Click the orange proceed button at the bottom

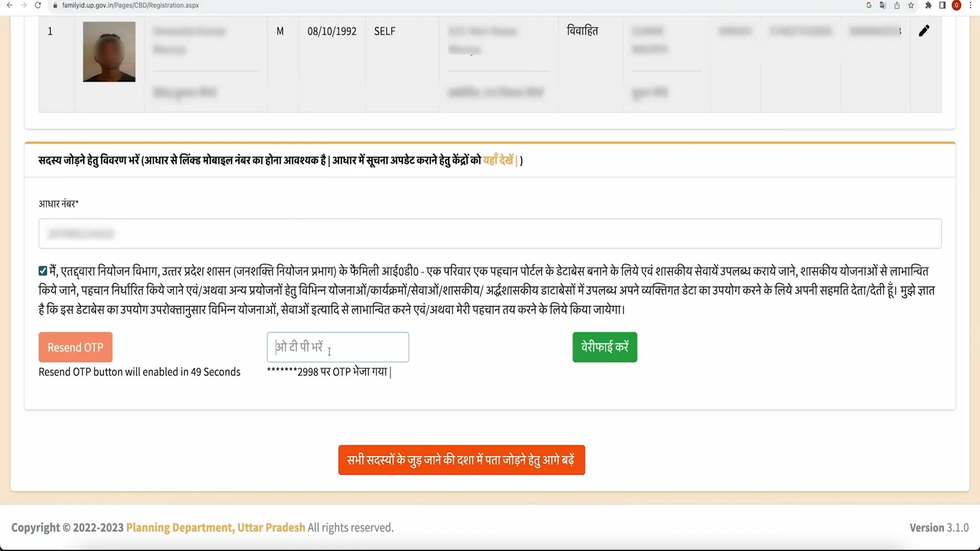[461, 460]
